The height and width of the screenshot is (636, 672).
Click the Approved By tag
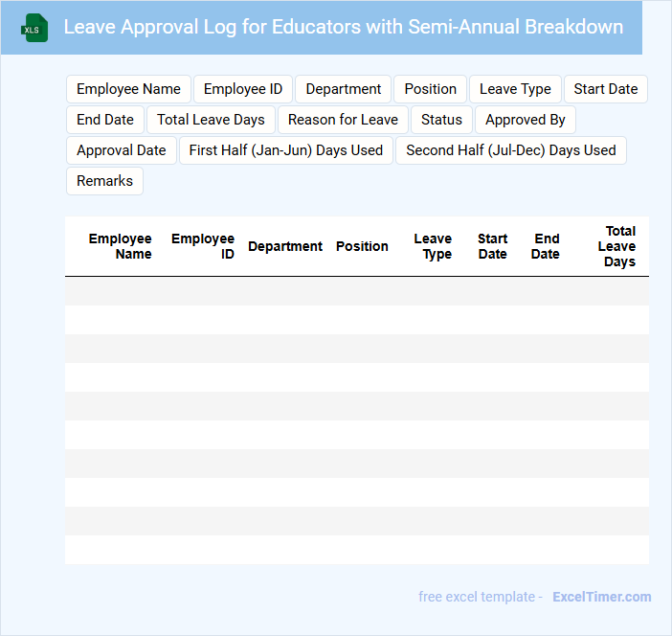[x=526, y=120]
